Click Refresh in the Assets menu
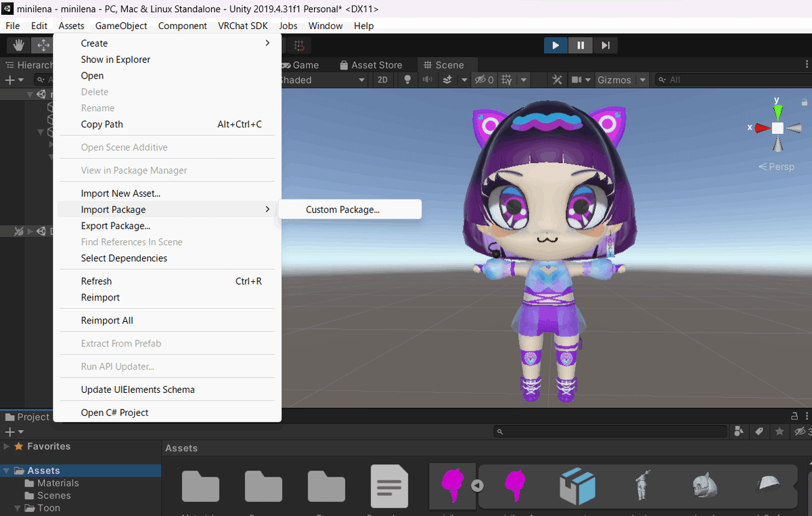 click(x=168, y=281)
